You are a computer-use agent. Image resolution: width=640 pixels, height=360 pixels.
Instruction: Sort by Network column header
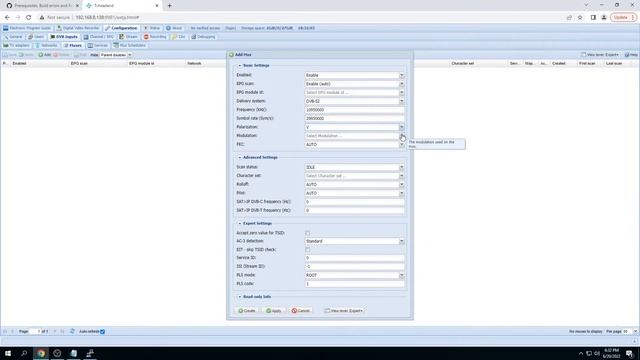pos(194,63)
